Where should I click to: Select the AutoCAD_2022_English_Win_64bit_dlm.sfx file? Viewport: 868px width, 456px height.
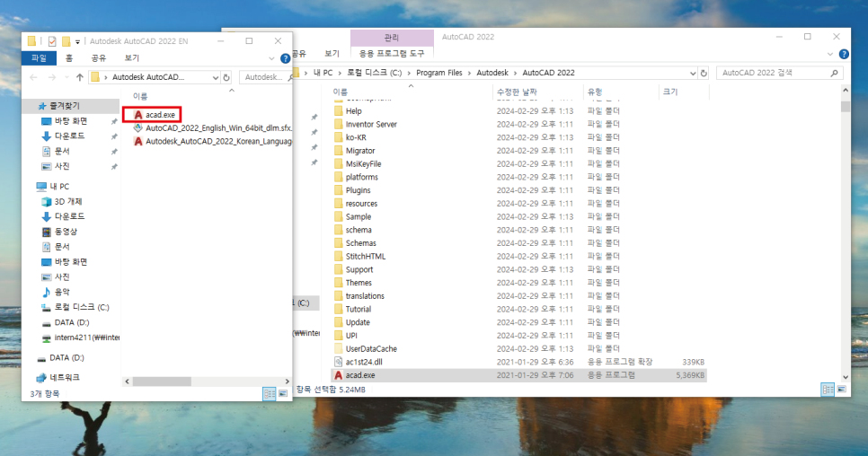coord(213,127)
